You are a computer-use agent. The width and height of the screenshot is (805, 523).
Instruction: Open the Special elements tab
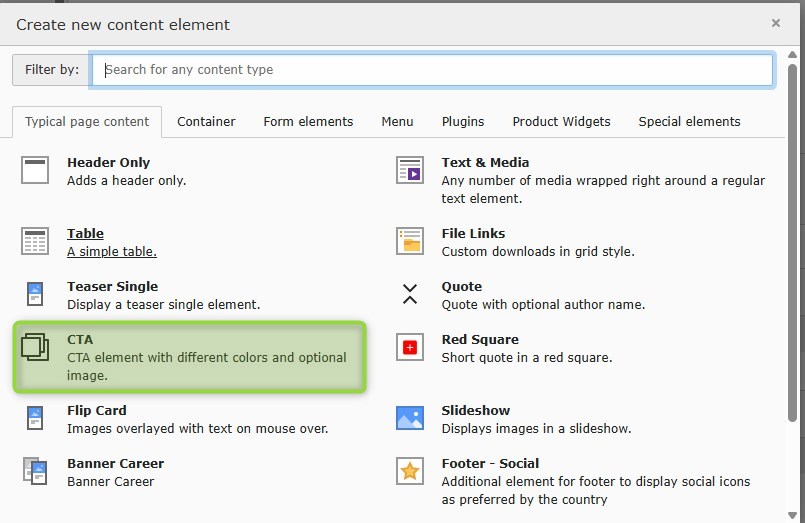689,122
